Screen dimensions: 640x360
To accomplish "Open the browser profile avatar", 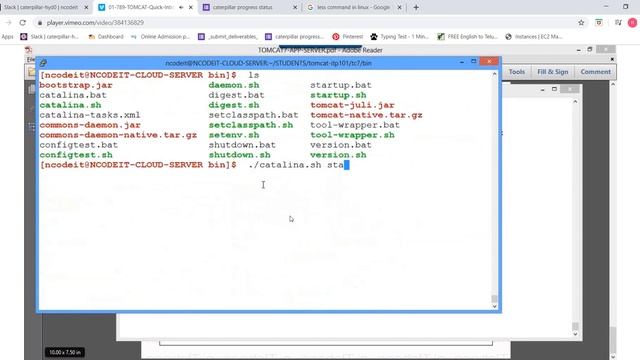I will 632,23.
